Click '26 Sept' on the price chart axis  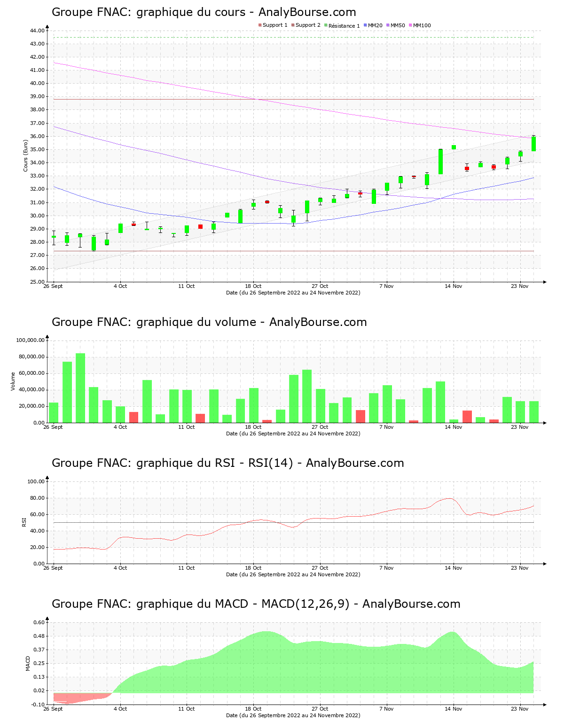coord(53,286)
